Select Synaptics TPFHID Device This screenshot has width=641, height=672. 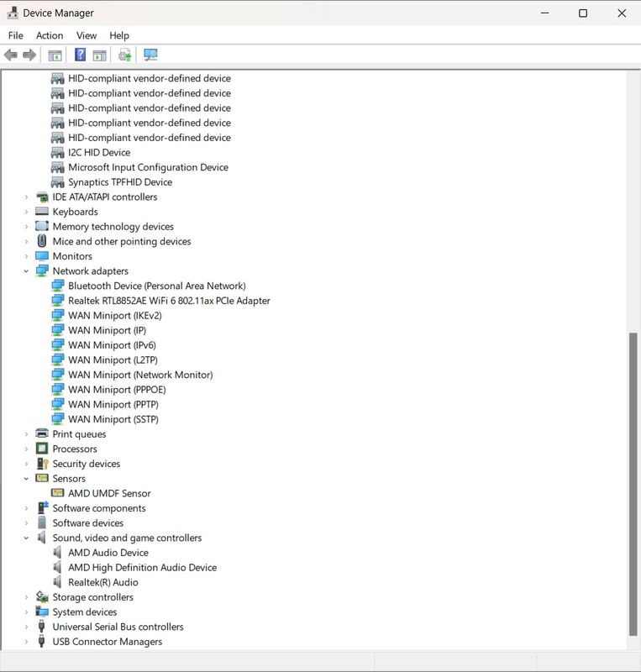120,182
